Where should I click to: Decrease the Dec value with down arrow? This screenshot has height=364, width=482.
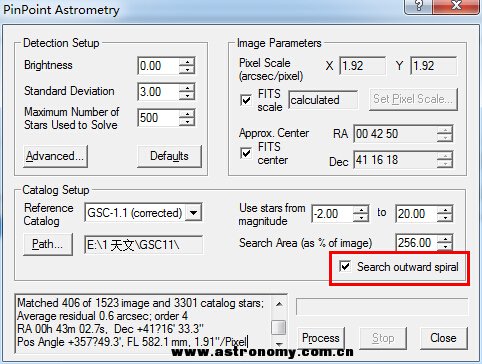point(445,164)
